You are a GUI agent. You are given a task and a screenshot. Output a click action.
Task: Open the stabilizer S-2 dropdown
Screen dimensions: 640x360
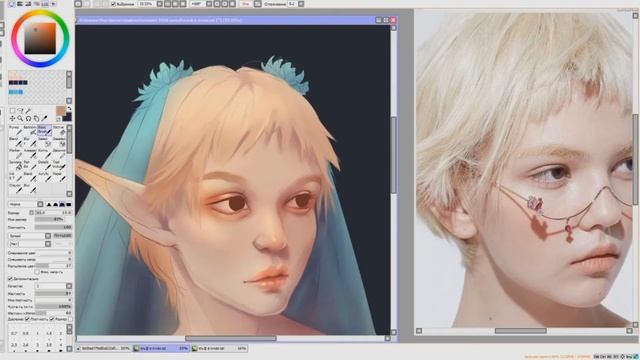point(301,4)
